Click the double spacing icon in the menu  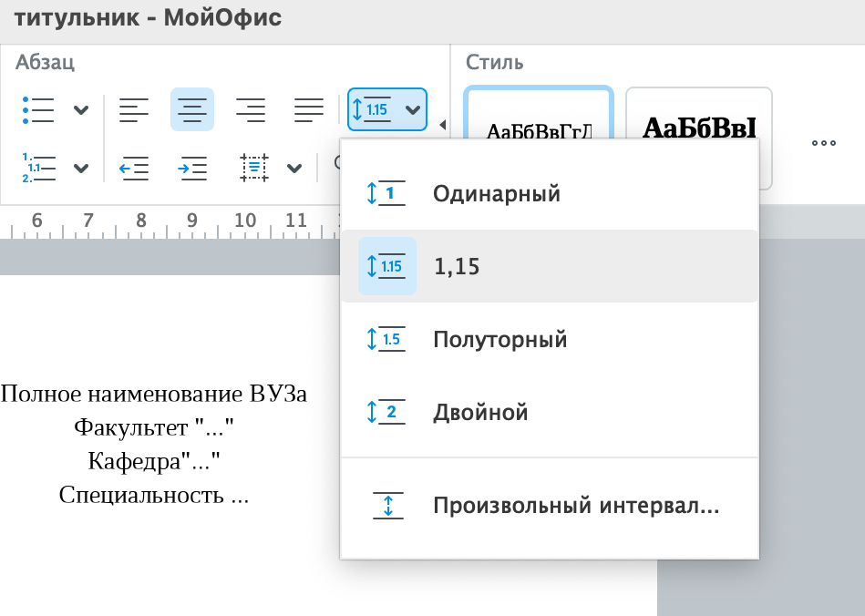coord(386,411)
